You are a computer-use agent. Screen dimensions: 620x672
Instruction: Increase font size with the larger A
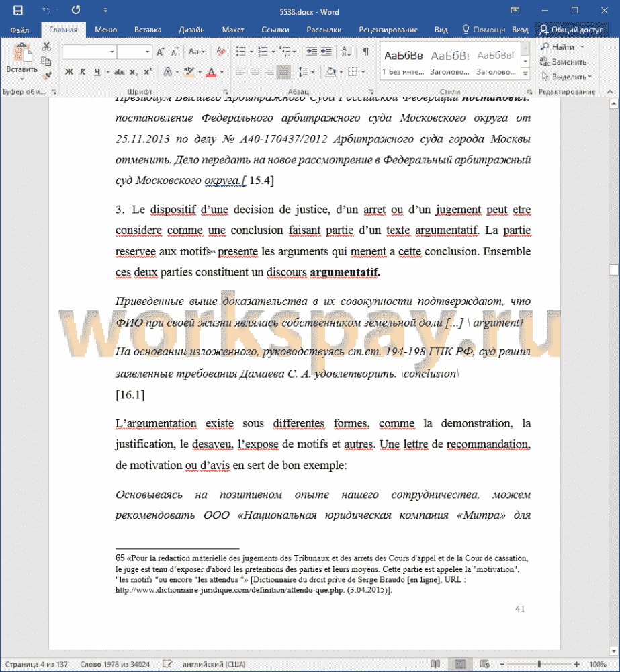(161, 52)
